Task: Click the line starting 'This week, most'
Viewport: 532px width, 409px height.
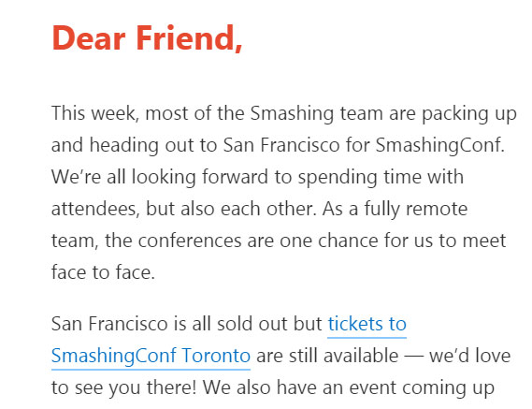Action: point(284,113)
